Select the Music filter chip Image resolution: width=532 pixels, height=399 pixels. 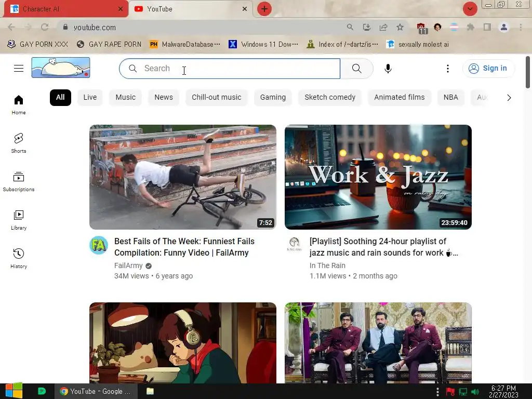tap(126, 97)
